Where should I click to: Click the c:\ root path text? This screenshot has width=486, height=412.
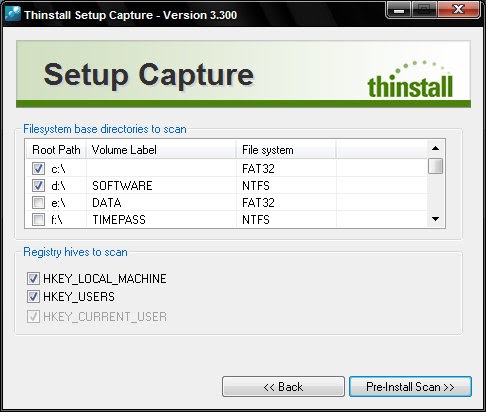[x=58, y=169]
